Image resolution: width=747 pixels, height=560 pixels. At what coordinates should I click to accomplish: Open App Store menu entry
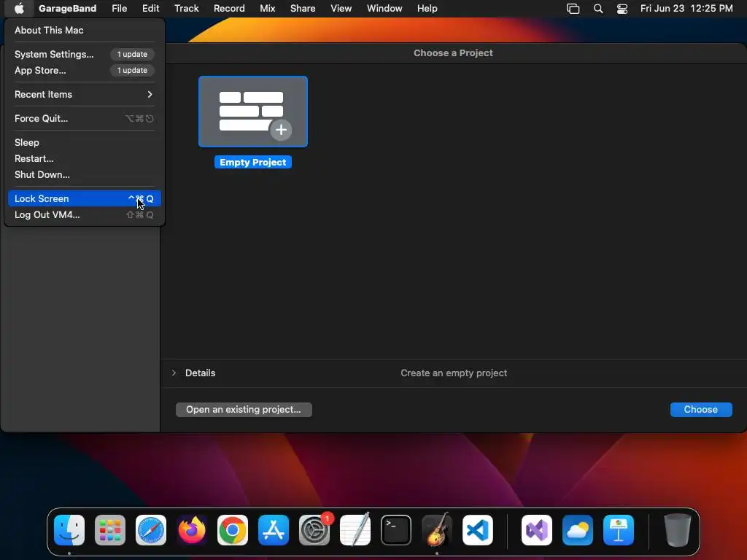85,71
